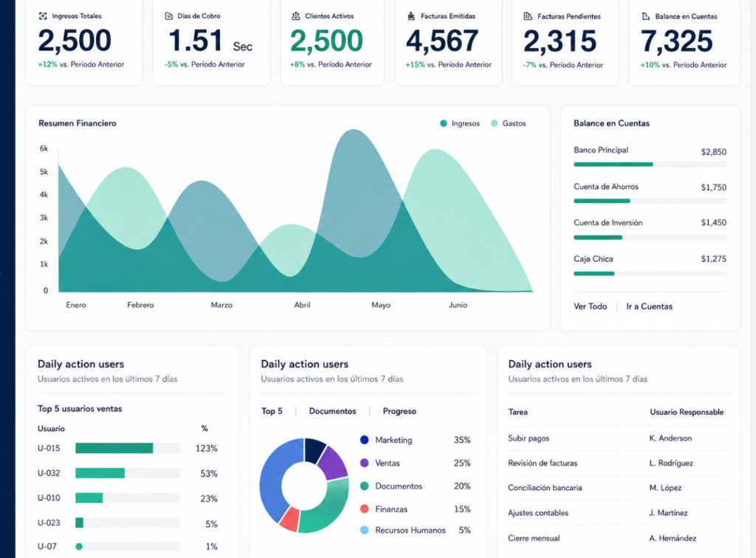Select the Junio axis label

[x=458, y=305]
